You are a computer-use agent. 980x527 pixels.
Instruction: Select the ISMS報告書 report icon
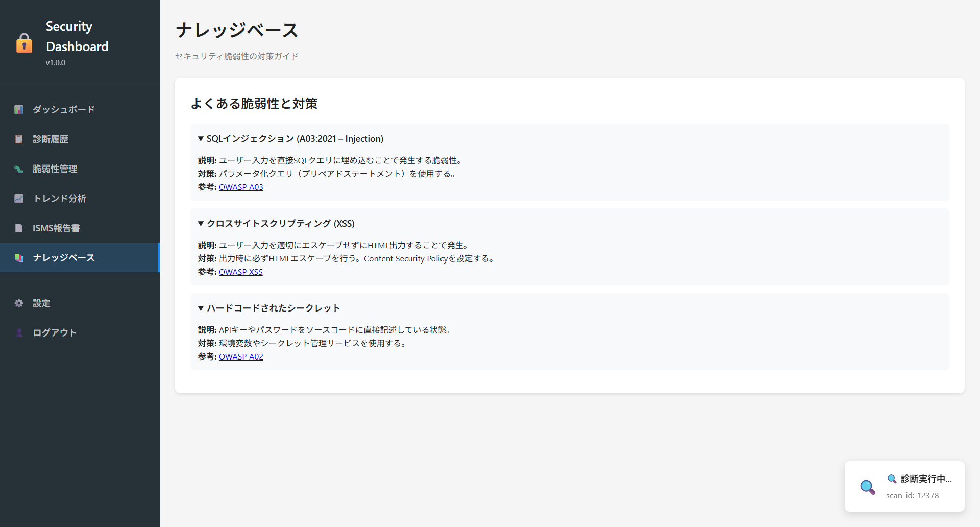(19, 228)
